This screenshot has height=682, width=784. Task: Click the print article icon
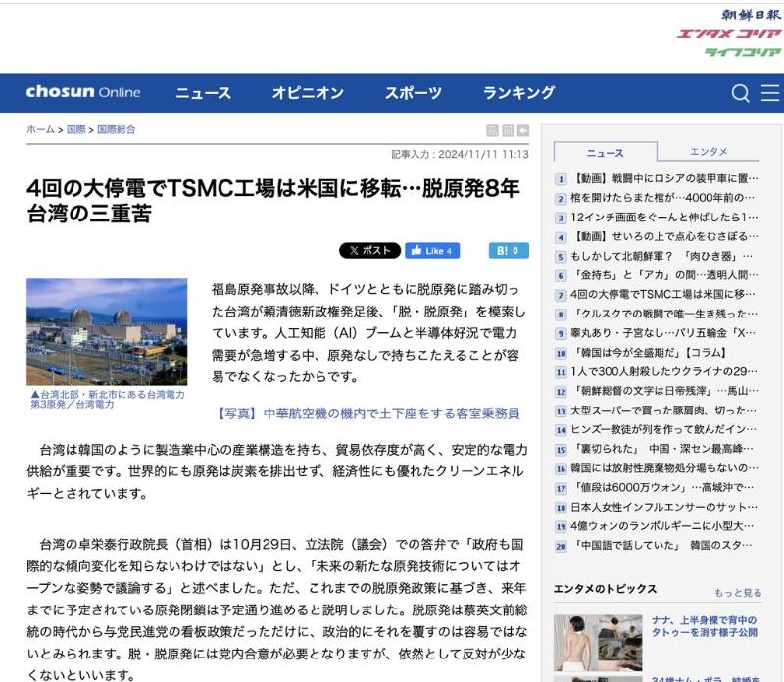(x=493, y=130)
